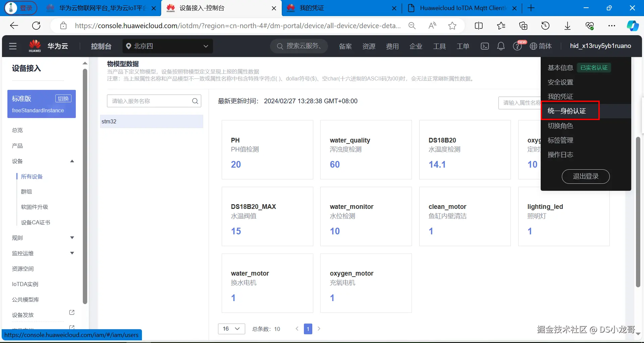Open 群组 in the sidebar

pos(26,191)
